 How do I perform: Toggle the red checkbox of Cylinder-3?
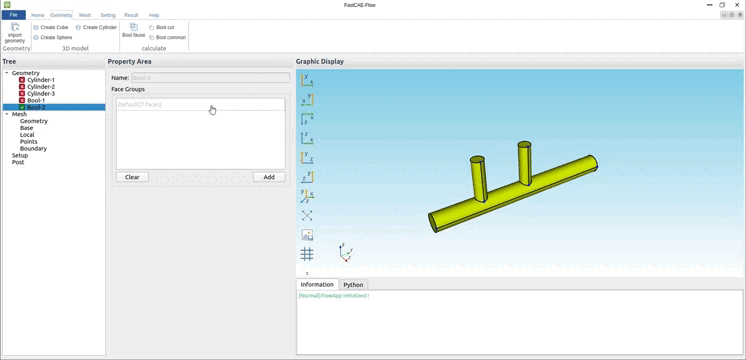pos(22,94)
